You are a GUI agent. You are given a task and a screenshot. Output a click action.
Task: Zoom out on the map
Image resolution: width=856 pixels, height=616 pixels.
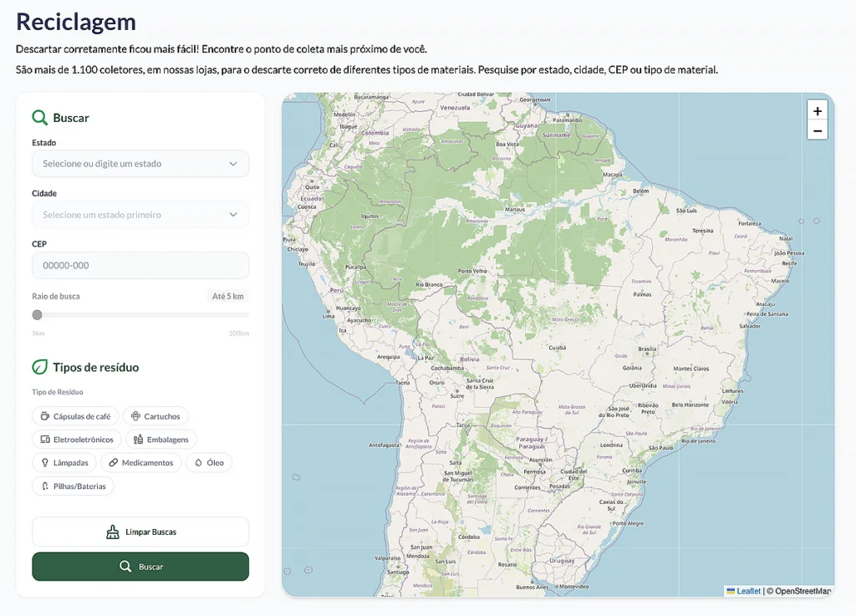(818, 130)
